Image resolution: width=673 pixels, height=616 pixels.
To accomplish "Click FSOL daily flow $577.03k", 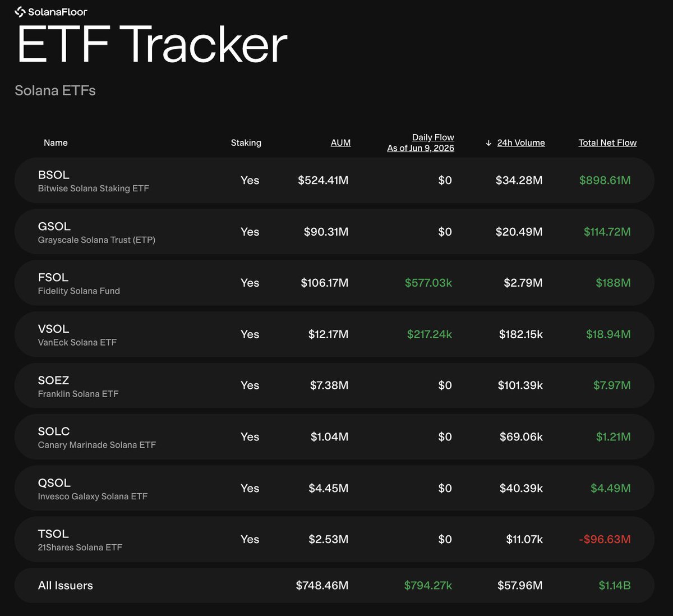I will pyautogui.click(x=428, y=283).
